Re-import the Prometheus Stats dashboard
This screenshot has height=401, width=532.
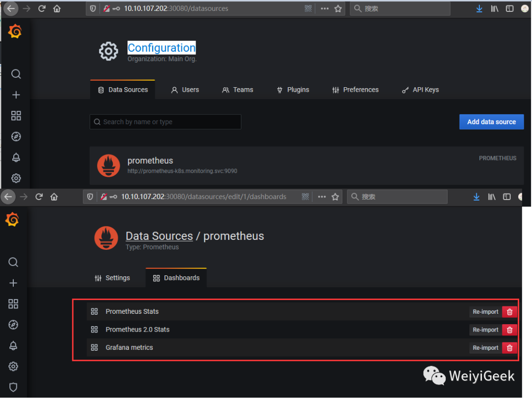click(486, 312)
